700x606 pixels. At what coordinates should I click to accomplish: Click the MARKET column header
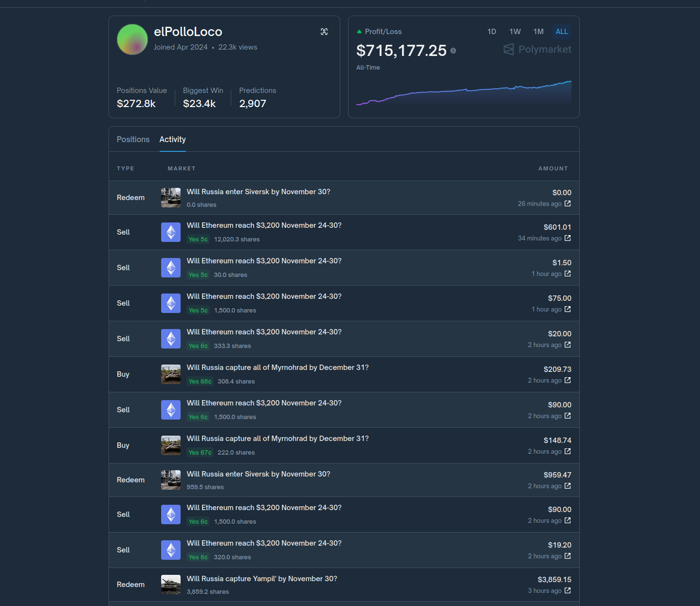pyautogui.click(x=182, y=168)
